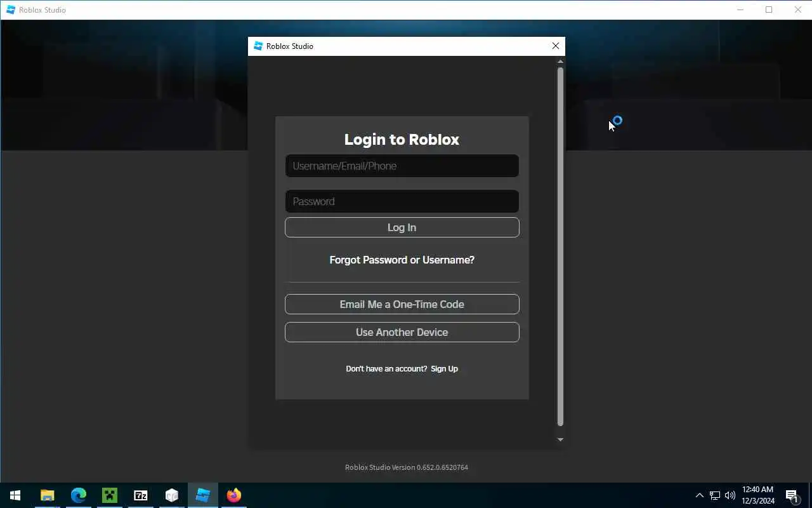Open Minecraft from the taskbar
Screen dimensions: 812x508
[x=109, y=495]
